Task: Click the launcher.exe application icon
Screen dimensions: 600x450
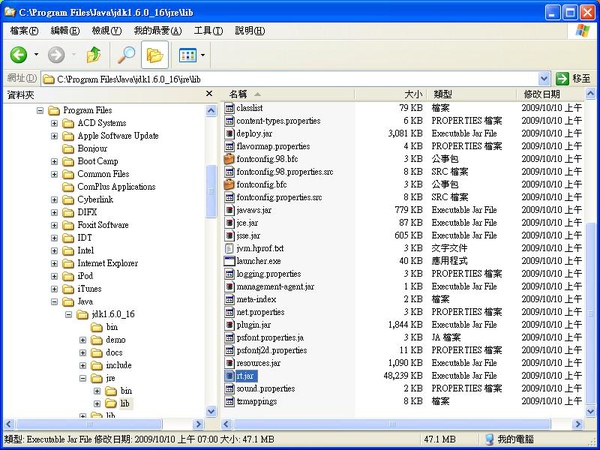Action: (229, 261)
